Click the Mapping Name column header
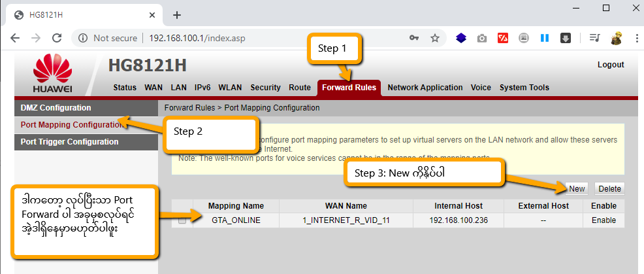This screenshot has height=274, width=644. [x=236, y=206]
